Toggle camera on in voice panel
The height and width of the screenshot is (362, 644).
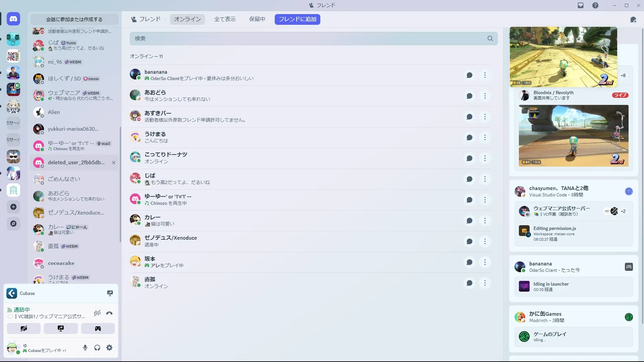pos(24,328)
